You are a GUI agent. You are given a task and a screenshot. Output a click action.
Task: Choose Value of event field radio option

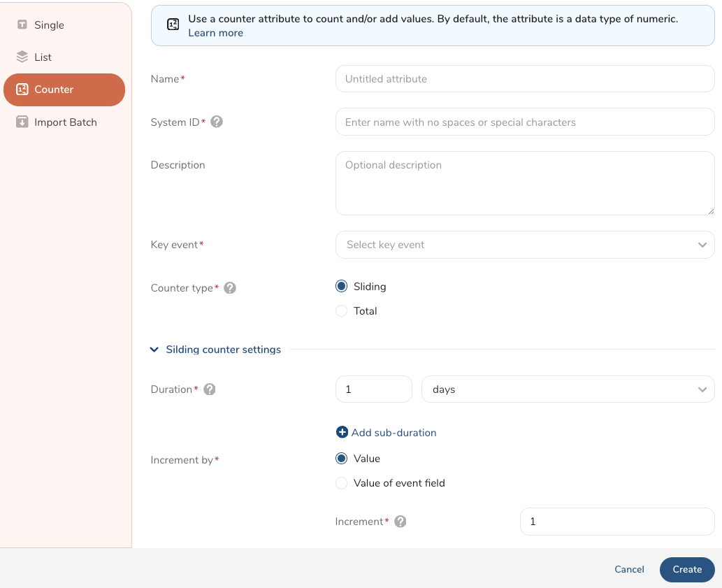coord(341,483)
